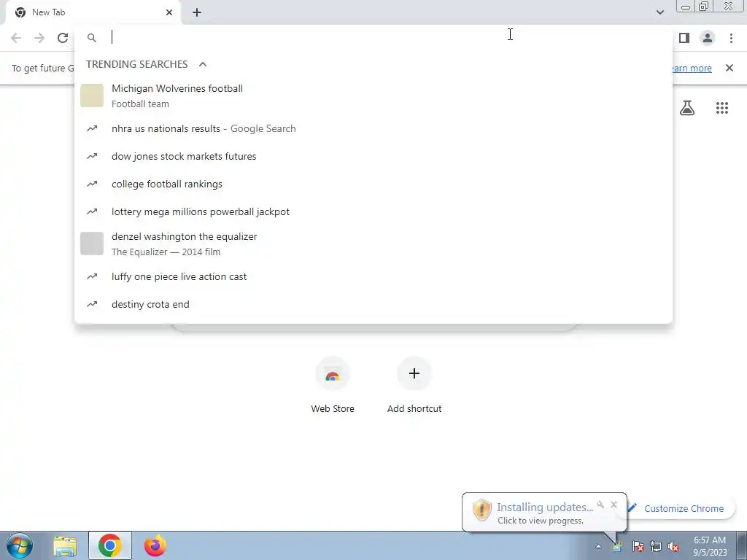Select nhra us nationals results suggestion

coord(373,128)
